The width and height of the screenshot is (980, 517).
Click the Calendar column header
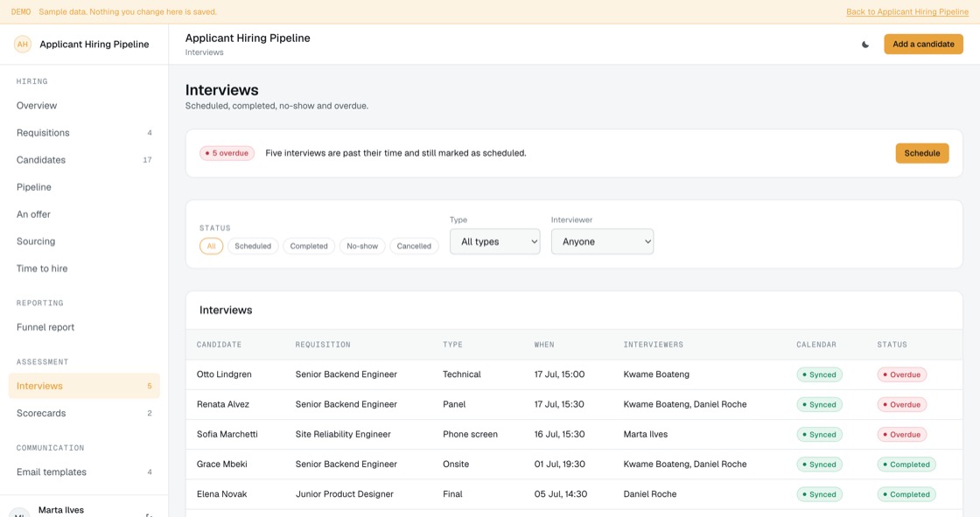tap(816, 345)
